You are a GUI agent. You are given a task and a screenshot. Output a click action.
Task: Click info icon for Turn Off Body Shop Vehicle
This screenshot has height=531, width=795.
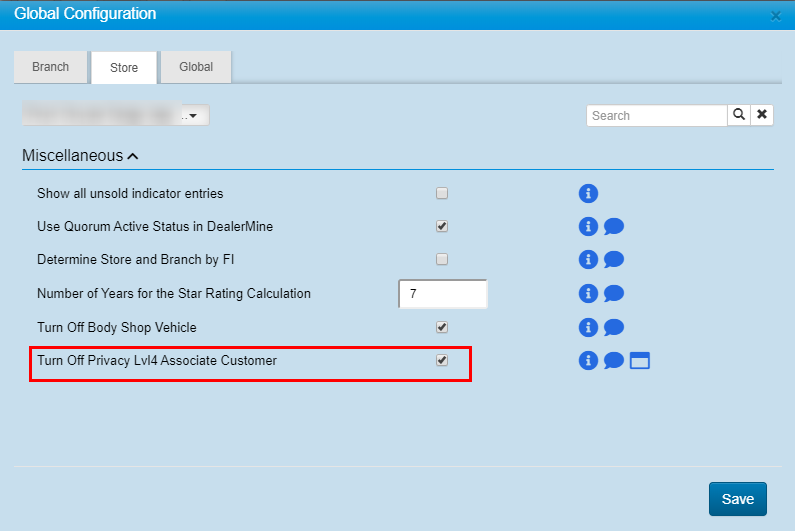[x=588, y=327]
